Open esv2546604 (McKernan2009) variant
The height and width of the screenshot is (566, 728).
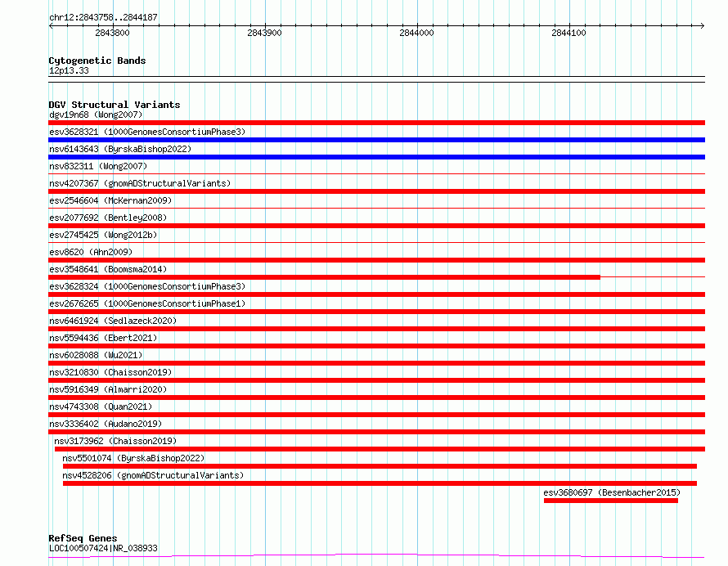coord(110,200)
